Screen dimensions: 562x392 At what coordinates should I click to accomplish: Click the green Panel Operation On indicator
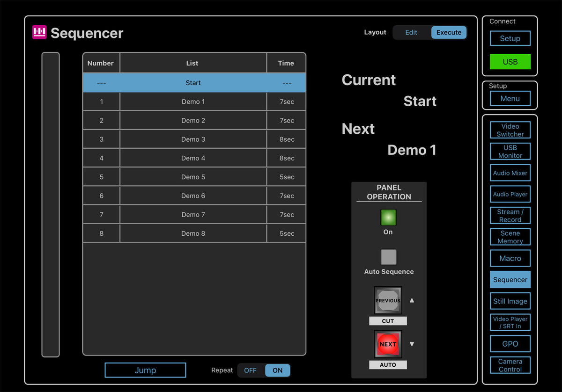pyautogui.click(x=388, y=218)
